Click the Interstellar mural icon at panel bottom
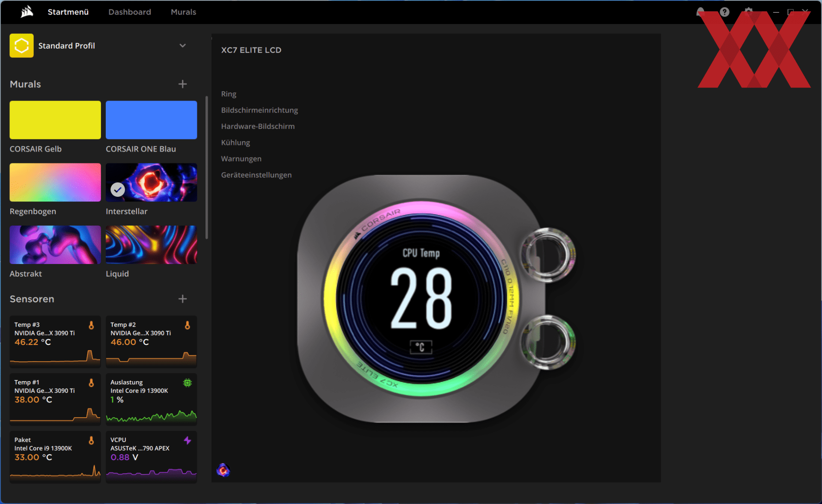The height and width of the screenshot is (504, 822). 223,470
